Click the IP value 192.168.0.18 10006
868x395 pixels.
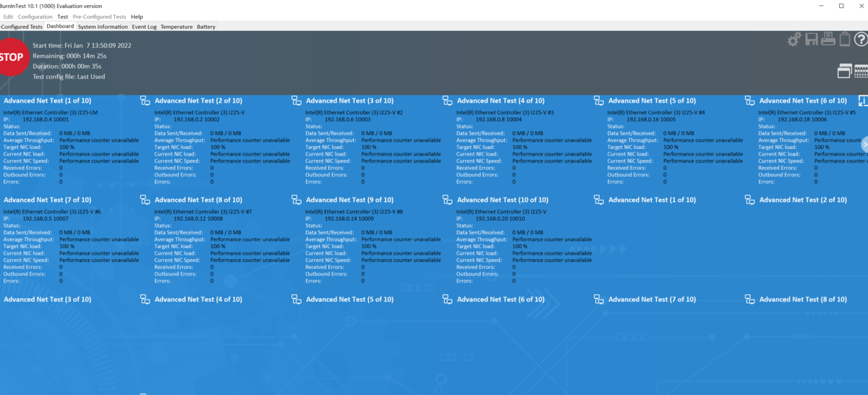(803, 119)
